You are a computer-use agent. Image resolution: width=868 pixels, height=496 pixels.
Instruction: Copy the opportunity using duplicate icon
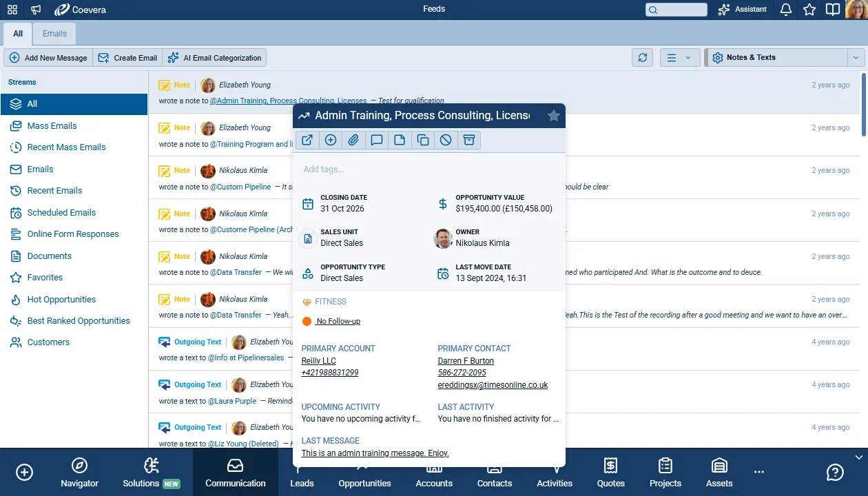(423, 140)
